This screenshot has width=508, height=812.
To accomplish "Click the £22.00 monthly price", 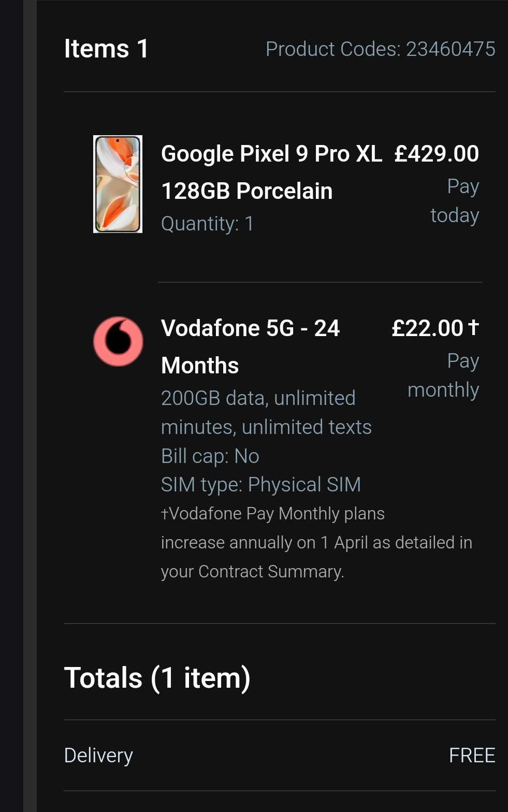I will point(427,328).
